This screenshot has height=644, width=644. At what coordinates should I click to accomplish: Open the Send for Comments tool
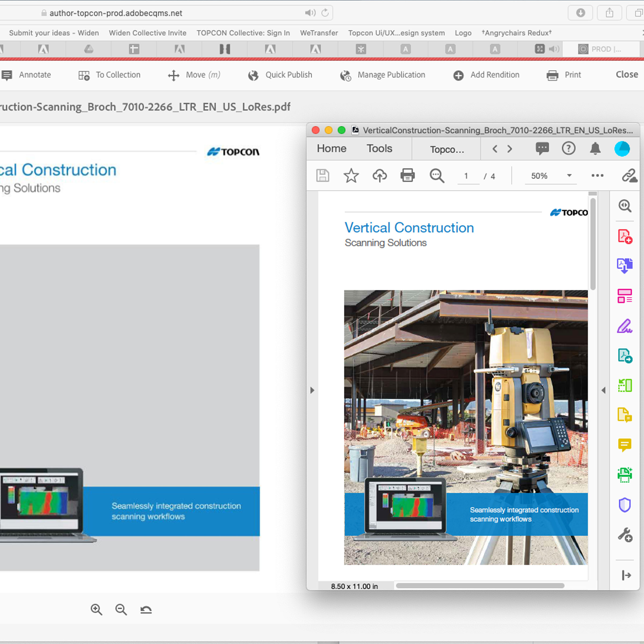(x=625, y=415)
